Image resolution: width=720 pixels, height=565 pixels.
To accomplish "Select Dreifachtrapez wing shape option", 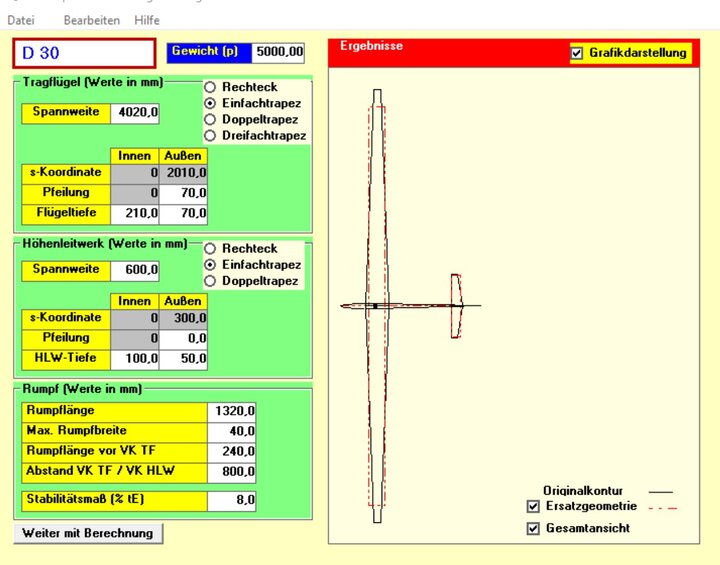I will tap(210, 135).
